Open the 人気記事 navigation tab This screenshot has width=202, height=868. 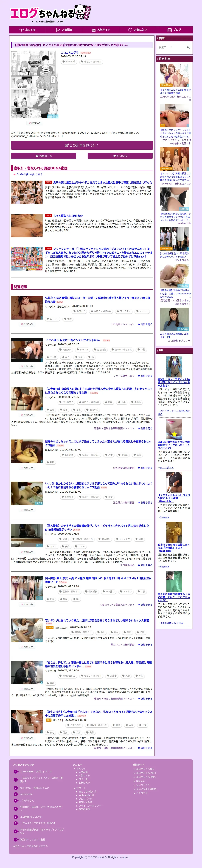[x=64, y=30]
